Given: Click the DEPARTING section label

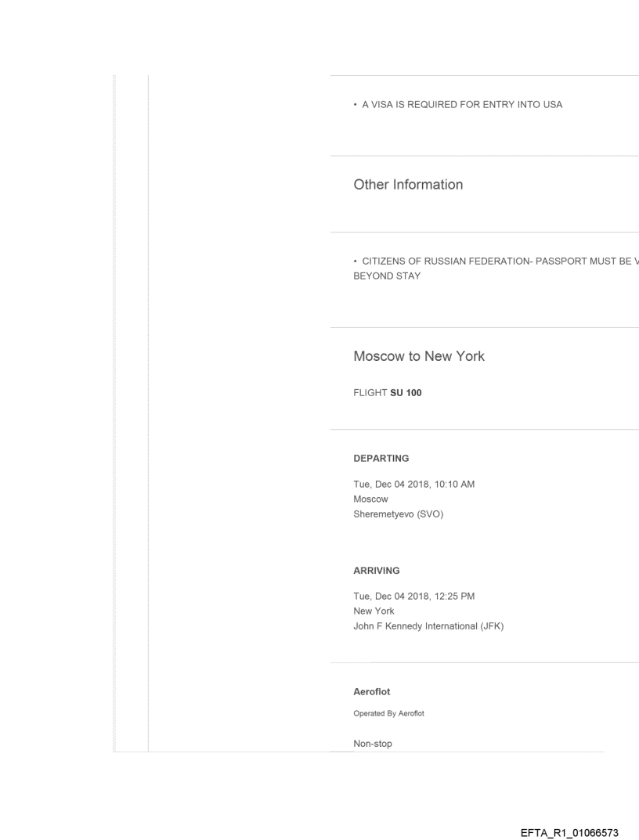Looking at the screenshot, I should [x=381, y=458].
